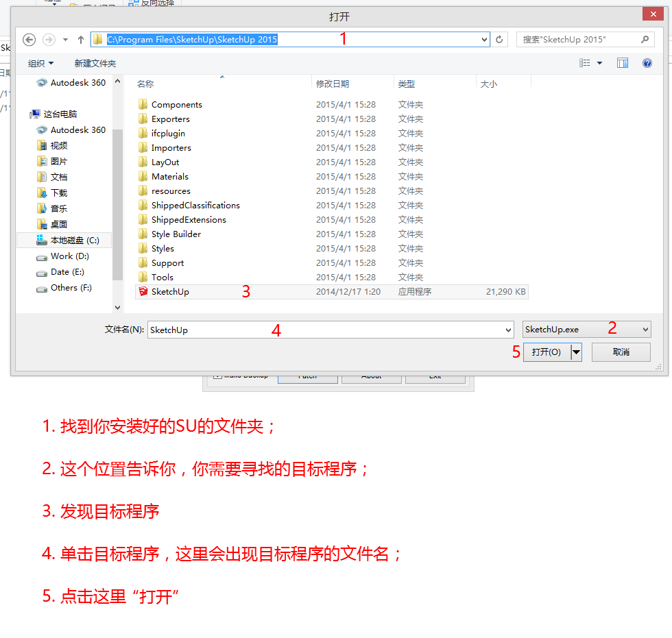Click the ifcplugin folder icon
The width and height of the screenshot is (672, 638).
[143, 133]
